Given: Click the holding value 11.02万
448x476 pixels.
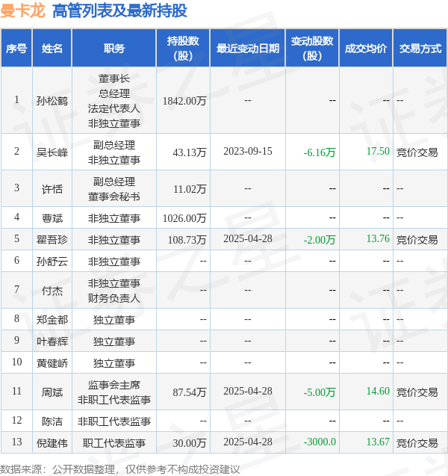Looking at the screenshot, I should tap(190, 189).
